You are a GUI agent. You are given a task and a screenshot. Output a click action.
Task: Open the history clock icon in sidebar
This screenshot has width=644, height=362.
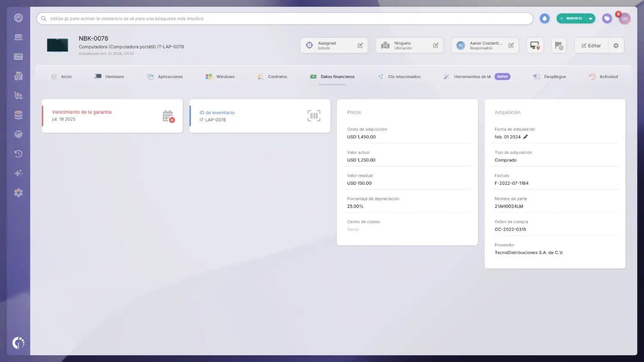18,154
